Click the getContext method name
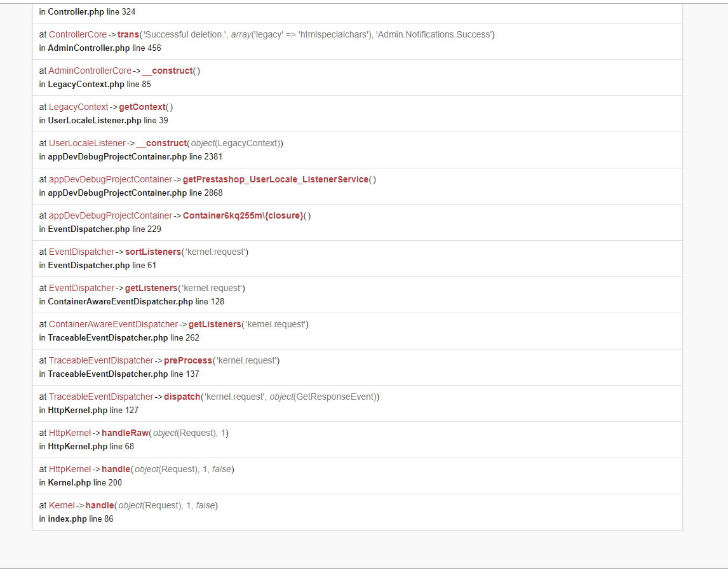Image resolution: width=728 pixels, height=570 pixels. pos(142,107)
